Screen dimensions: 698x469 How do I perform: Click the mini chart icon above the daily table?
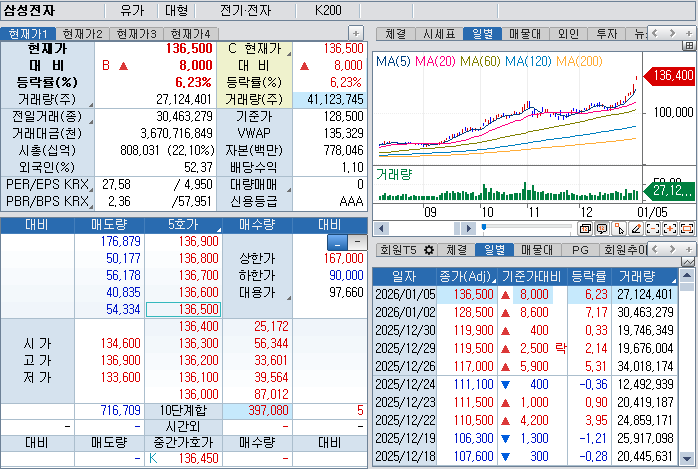tap(688, 262)
